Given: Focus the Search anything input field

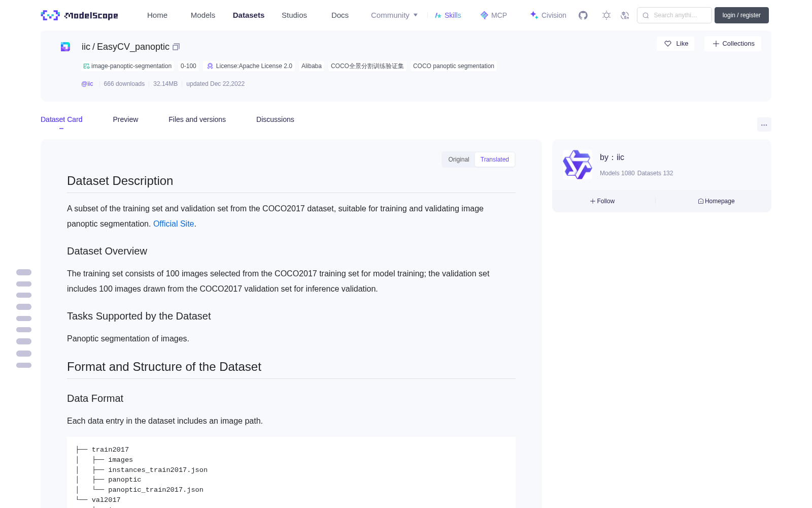Looking at the screenshot, I should click(675, 15).
